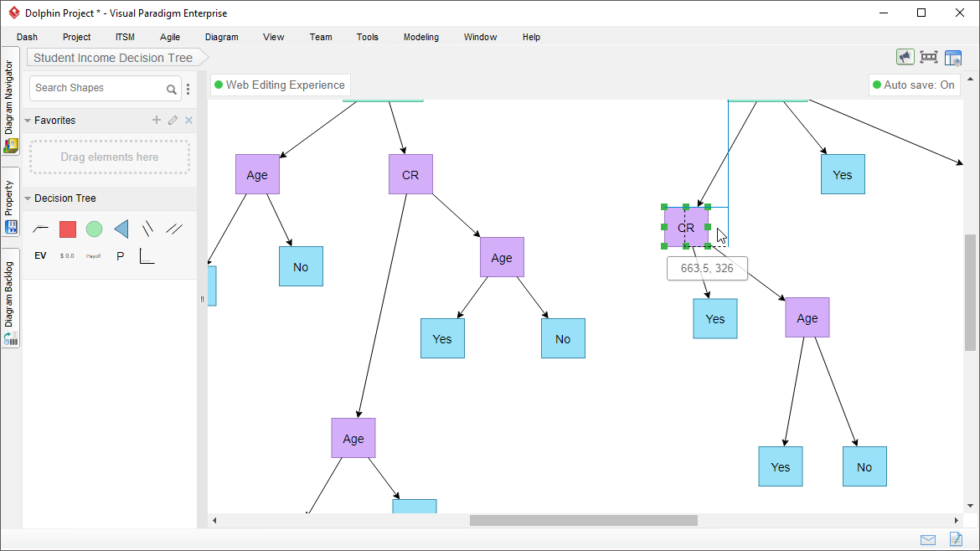
Task: Collapse the Favorites section
Action: click(28, 121)
